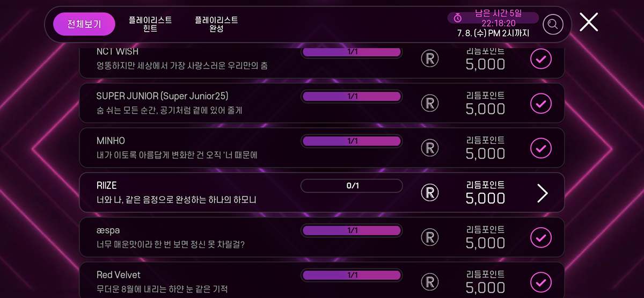Select the 전체보기 button

84,24
